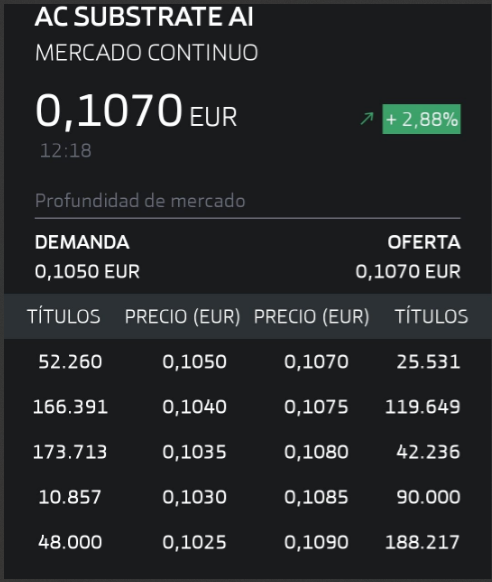The image size is (492, 582).
Task: Click the MERCADO CONTINUO subtitle
Action: click(147, 52)
